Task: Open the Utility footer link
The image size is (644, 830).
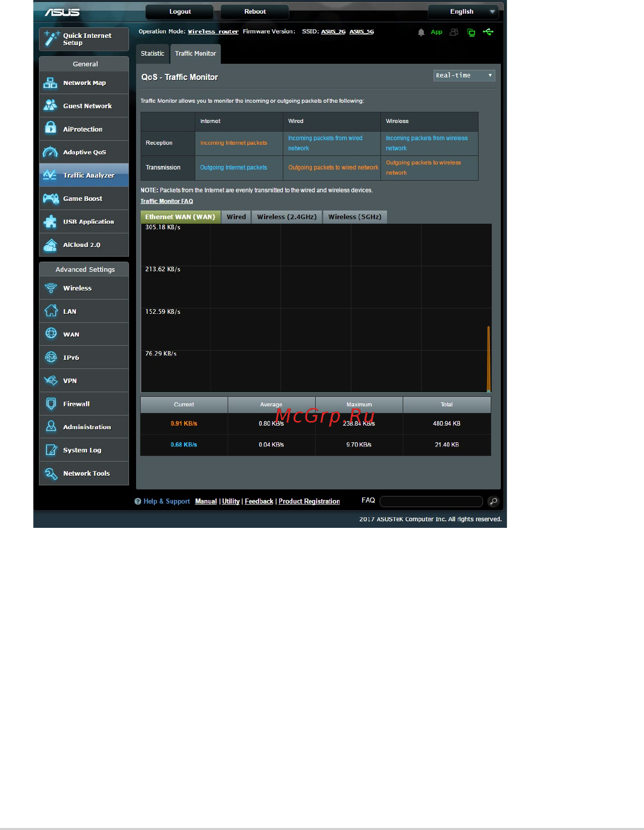Action: tap(231, 501)
